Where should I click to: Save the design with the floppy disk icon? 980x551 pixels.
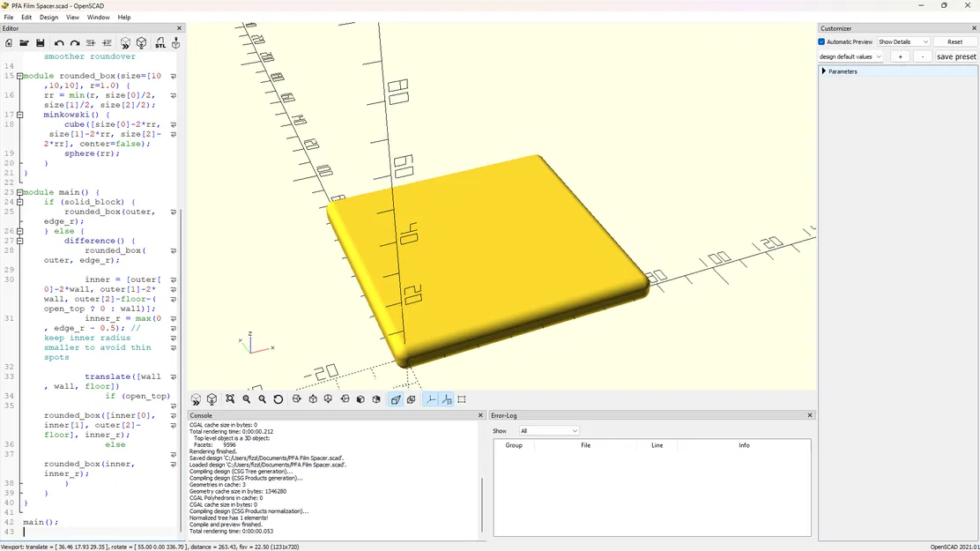pos(40,42)
